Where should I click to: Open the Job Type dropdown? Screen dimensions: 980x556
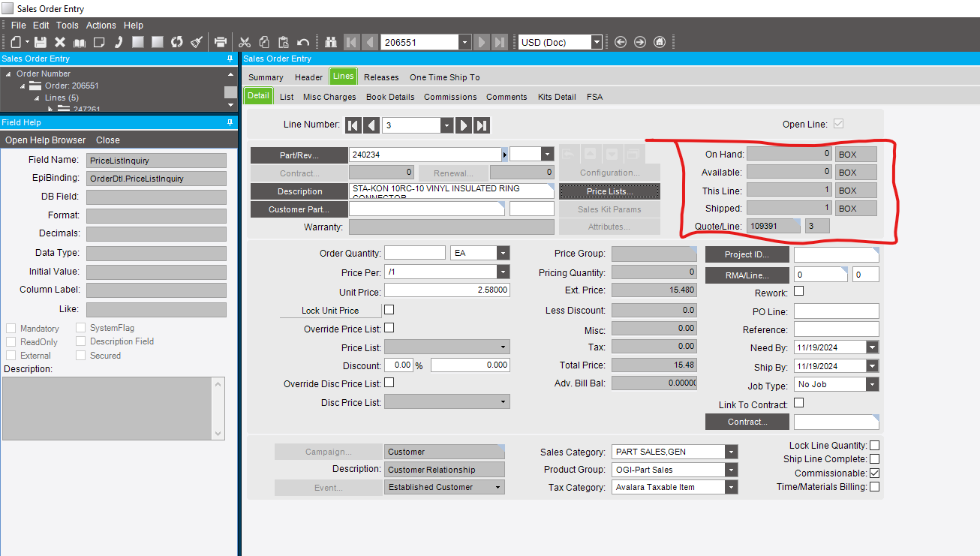click(x=872, y=384)
